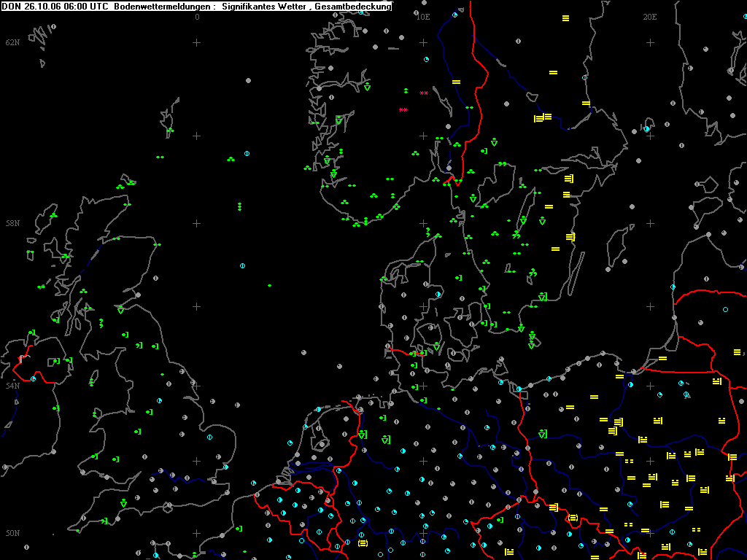Click the lone green dot in the central North Sea
Viewport: 747px width, 560px height.
coord(270,285)
